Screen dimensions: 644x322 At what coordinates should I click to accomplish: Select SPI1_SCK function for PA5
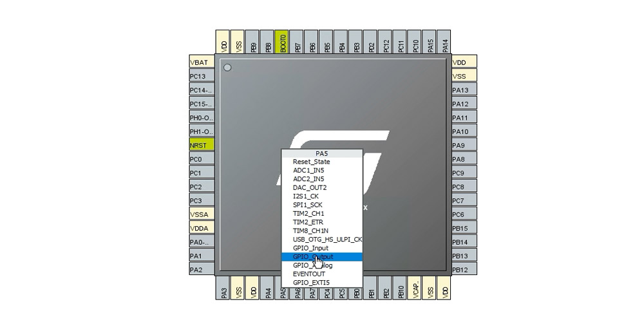point(321,205)
